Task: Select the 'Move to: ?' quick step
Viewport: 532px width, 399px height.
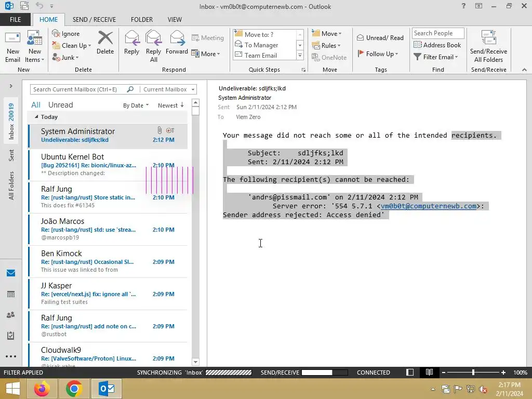Action: click(264, 34)
